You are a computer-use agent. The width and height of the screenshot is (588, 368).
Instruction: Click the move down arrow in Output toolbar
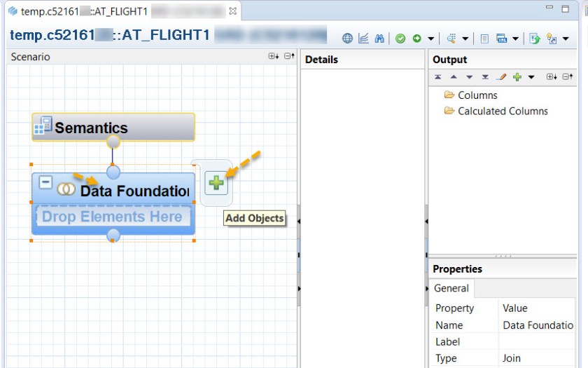469,77
